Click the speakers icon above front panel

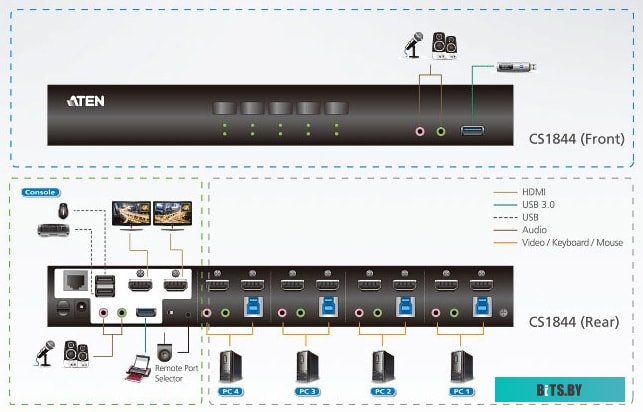[x=445, y=46]
